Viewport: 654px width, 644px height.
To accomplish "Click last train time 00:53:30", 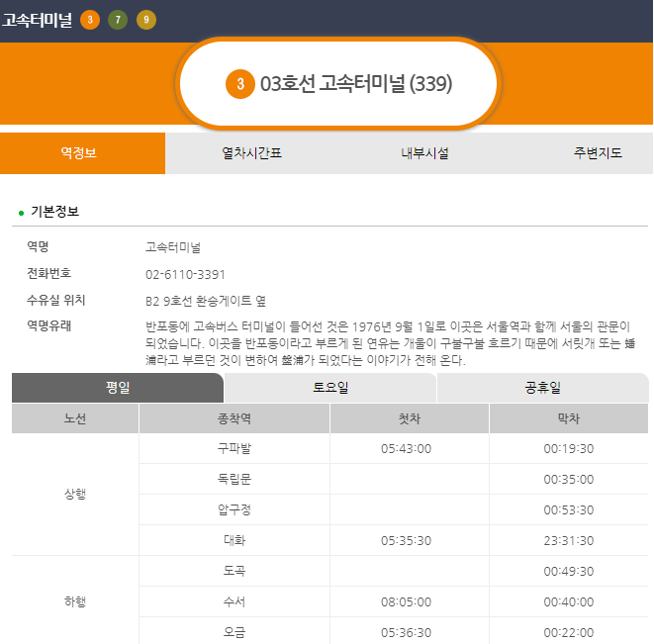I will 569,510.
